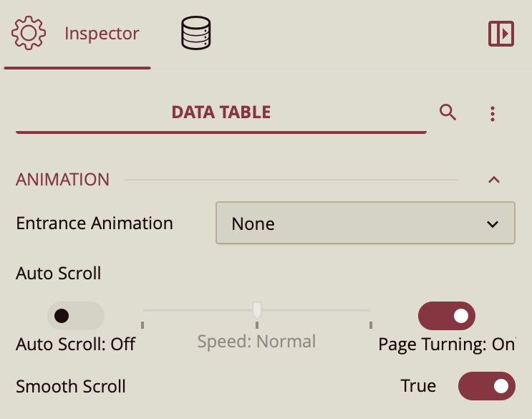Disable the Smooth Scroll toggle
This screenshot has width=532, height=419.
point(487,386)
